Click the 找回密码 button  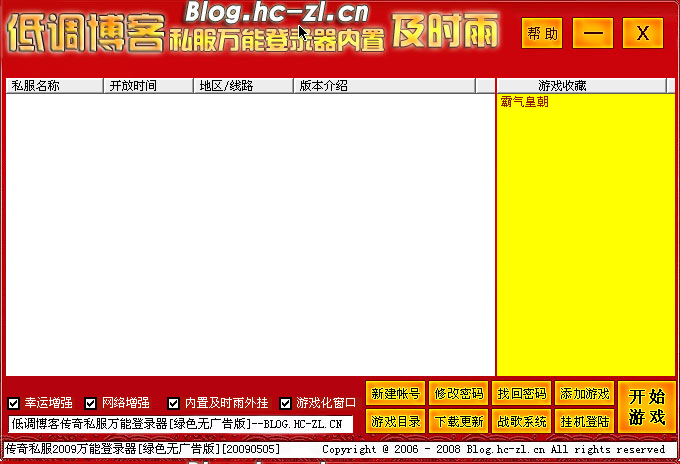[522, 393]
